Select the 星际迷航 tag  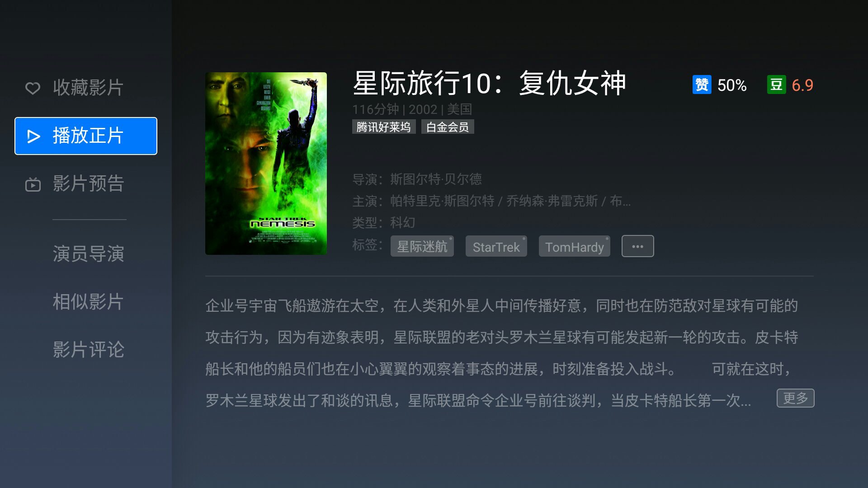coord(422,246)
